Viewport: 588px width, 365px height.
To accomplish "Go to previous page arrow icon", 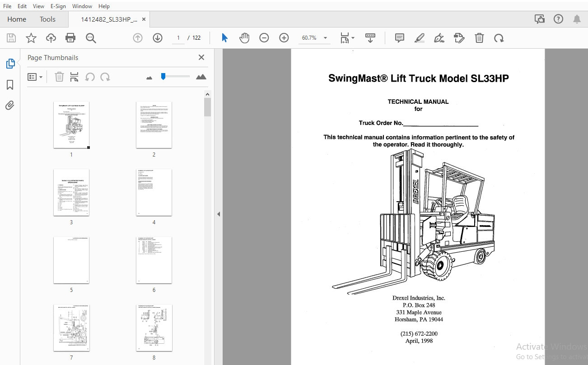I will pyautogui.click(x=138, y=38).
